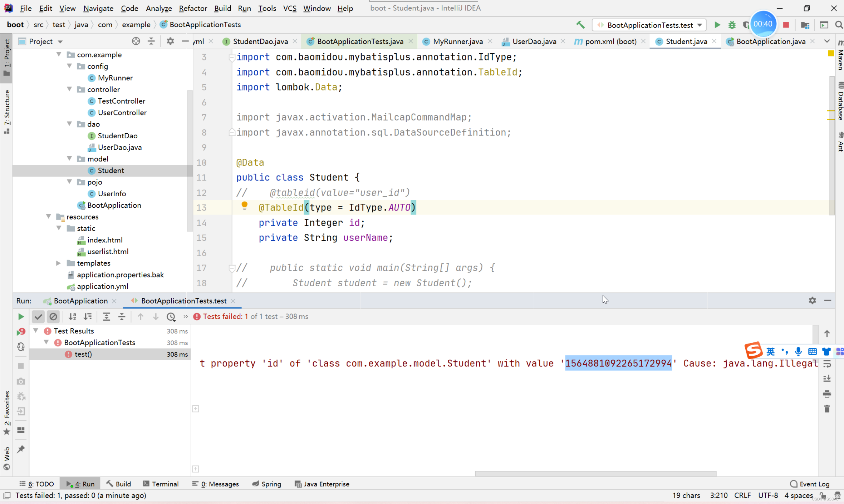Toggle line 17 code fold marker
The width and height of the screenshot is (844, 504).
click(231, 268)
